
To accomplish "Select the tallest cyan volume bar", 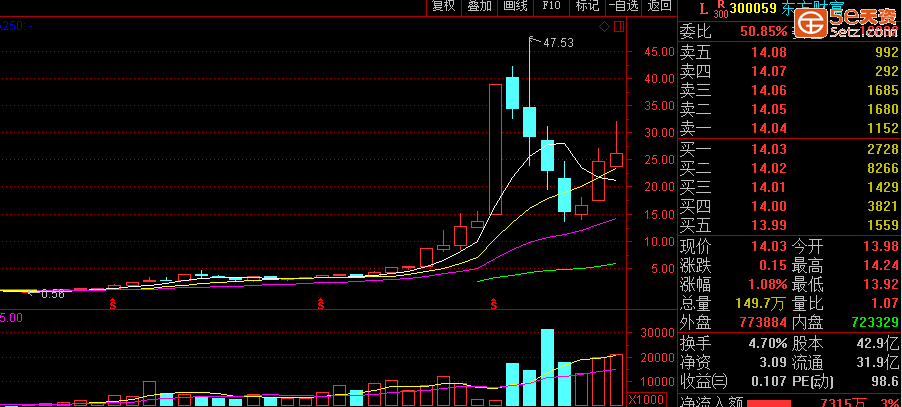I will (547, 367).
